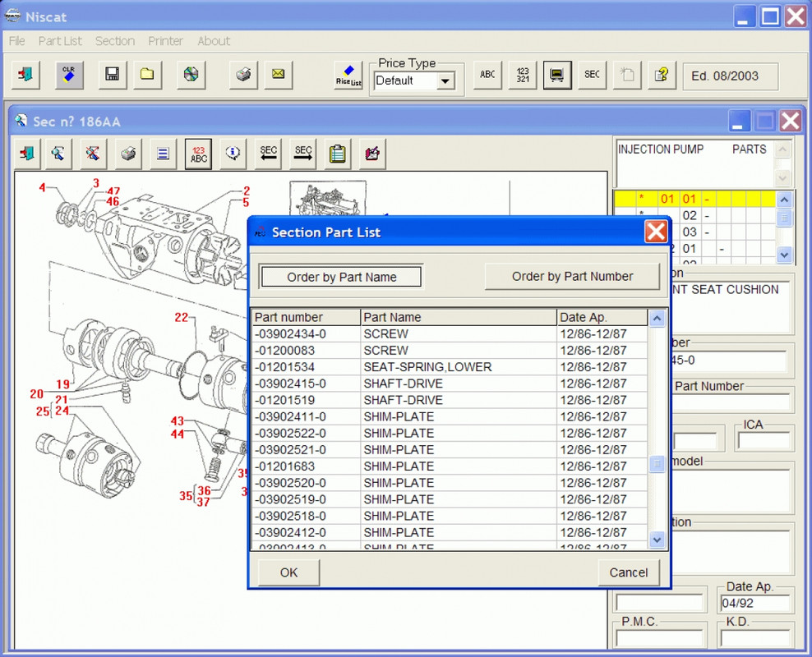Click the ICA input field
Viewport: 812px width, 657px height.
point(764,441)
